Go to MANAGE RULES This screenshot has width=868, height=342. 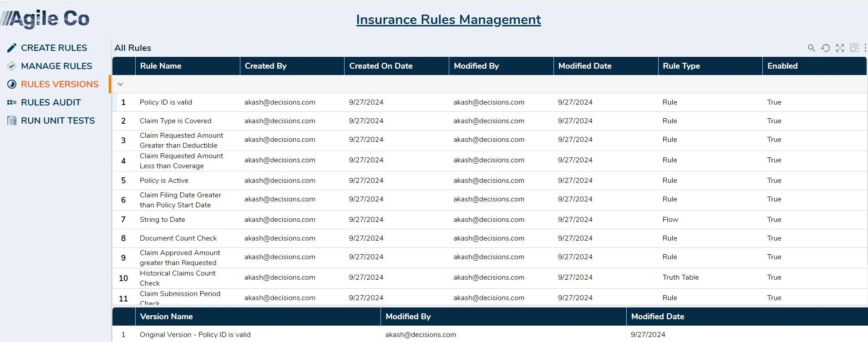pyautogui.click(x=56, y=66)
